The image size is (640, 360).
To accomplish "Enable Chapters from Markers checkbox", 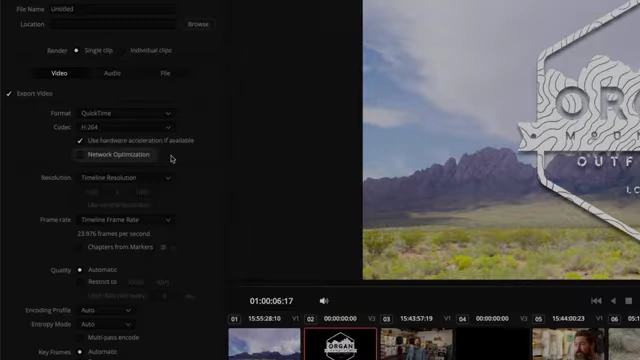I will 80,247.
